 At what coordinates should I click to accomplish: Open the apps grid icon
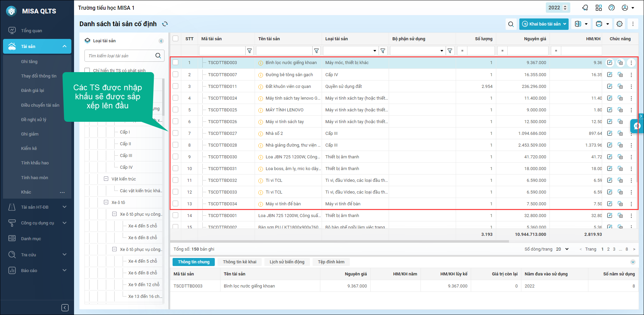pyautogui.click(x=599, y=8)
